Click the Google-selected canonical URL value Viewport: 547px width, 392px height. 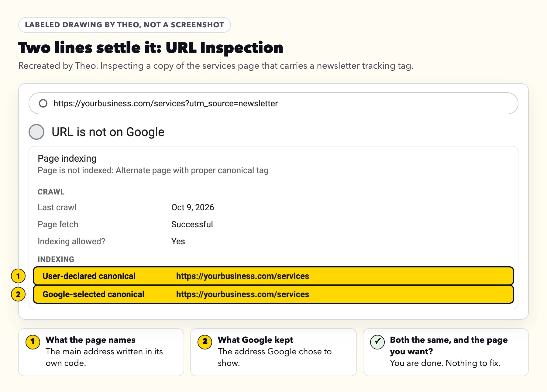click(243, 294)
